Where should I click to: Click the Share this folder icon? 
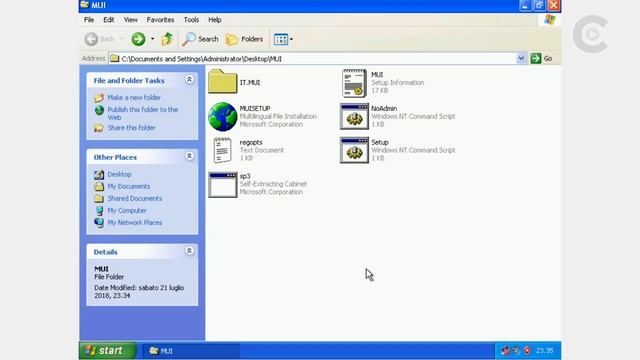[99, 128]
